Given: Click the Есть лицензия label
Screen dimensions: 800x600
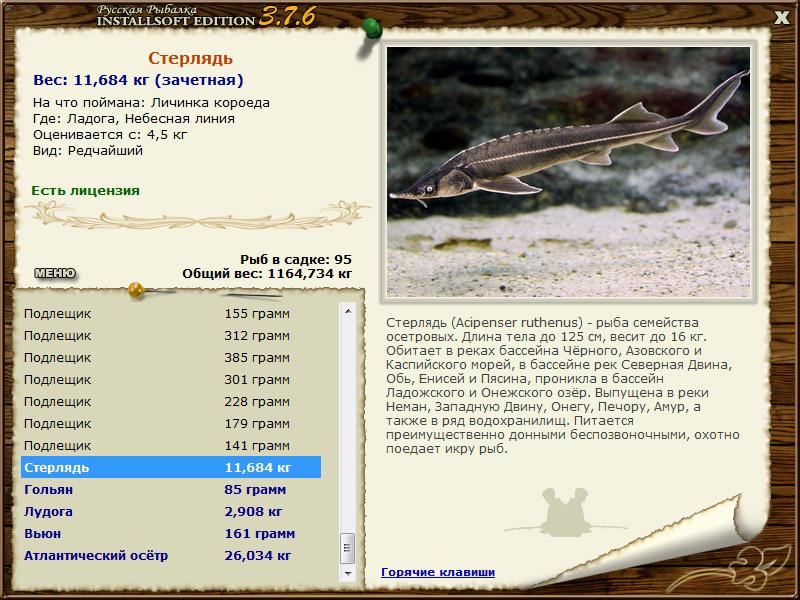Looking at the screenshot, I should pyautogui.click(x=85, y=190).
